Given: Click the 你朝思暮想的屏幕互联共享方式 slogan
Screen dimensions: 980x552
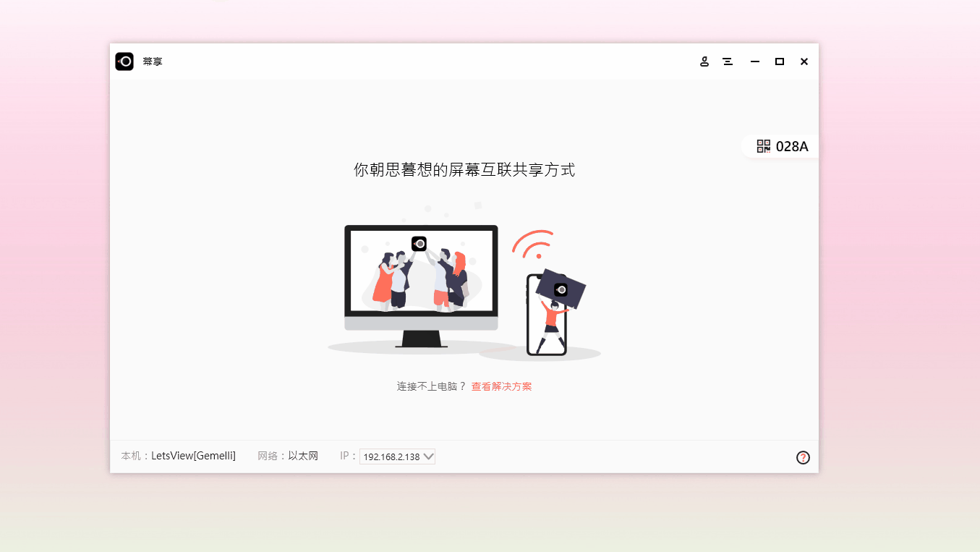Looking at the screenshot, I should 464,169.
